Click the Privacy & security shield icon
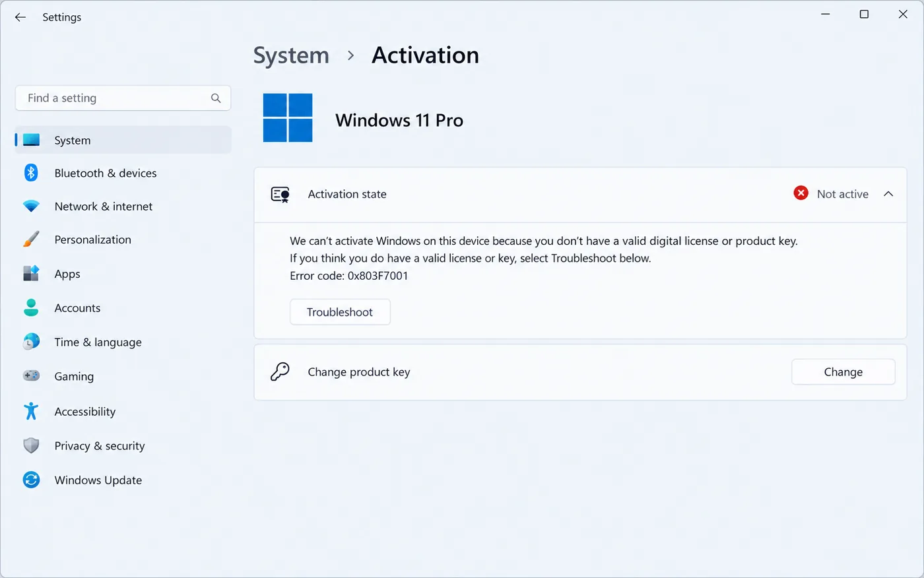 pyautogui.click(x=31, y=445)
